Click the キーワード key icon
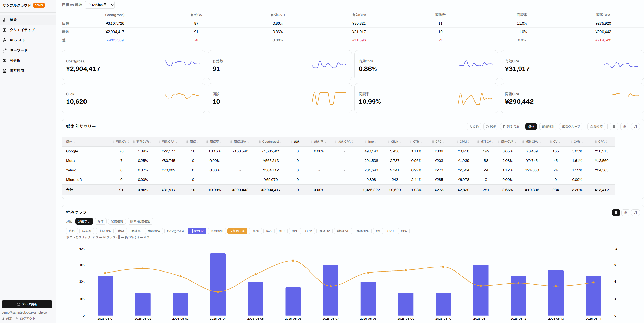Viewport: 644px width, 323px height. (x=5, y=50)
